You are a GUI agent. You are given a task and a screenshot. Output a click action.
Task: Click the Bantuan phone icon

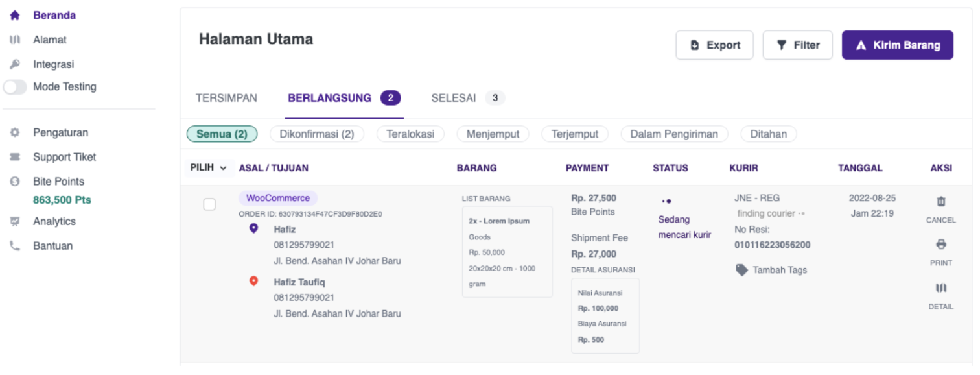(x=15, y=246)
